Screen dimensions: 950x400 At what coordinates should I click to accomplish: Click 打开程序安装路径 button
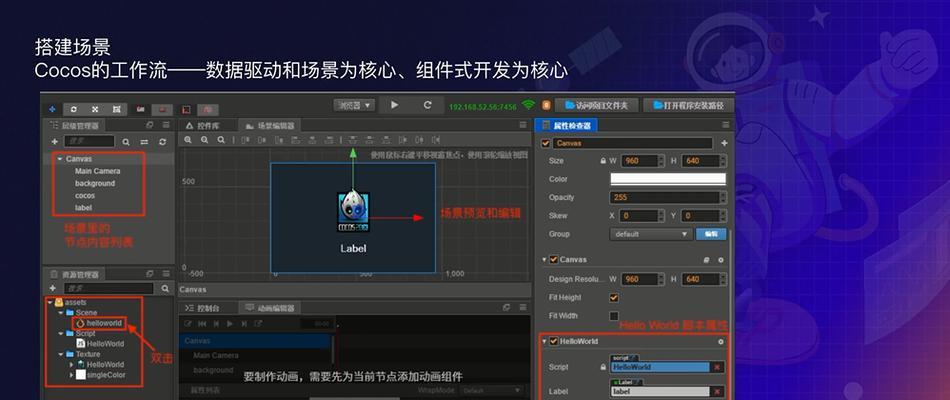pos(688,105)
